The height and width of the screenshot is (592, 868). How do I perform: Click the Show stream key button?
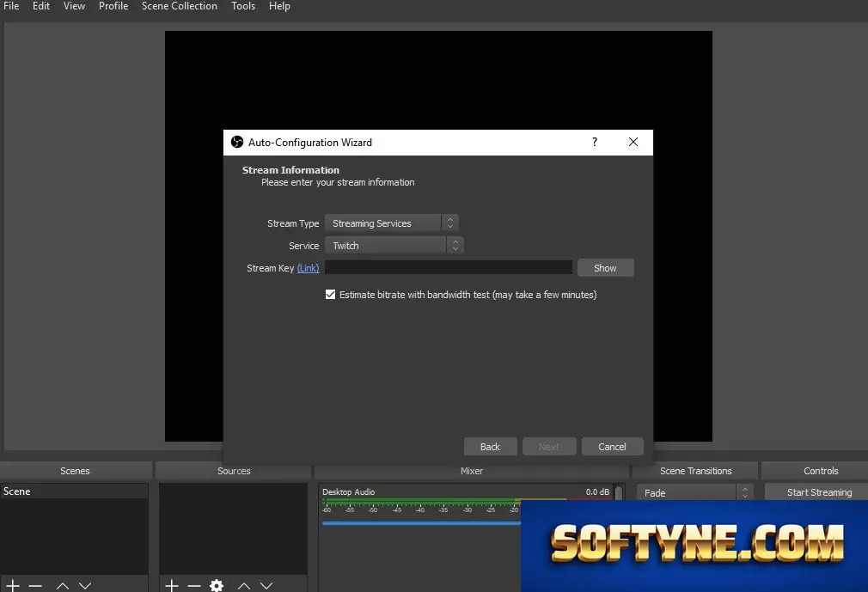[605, 268]
